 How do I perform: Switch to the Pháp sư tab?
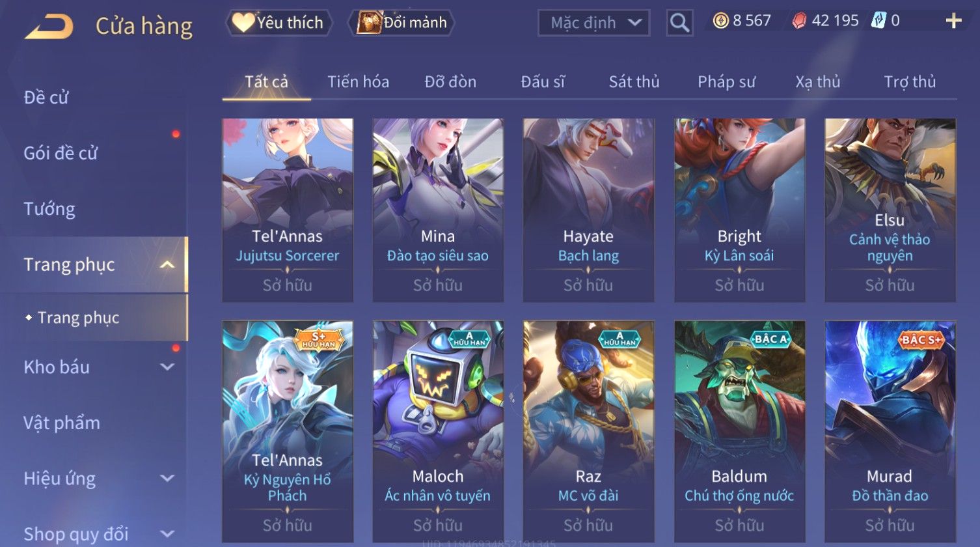(726, 82)
